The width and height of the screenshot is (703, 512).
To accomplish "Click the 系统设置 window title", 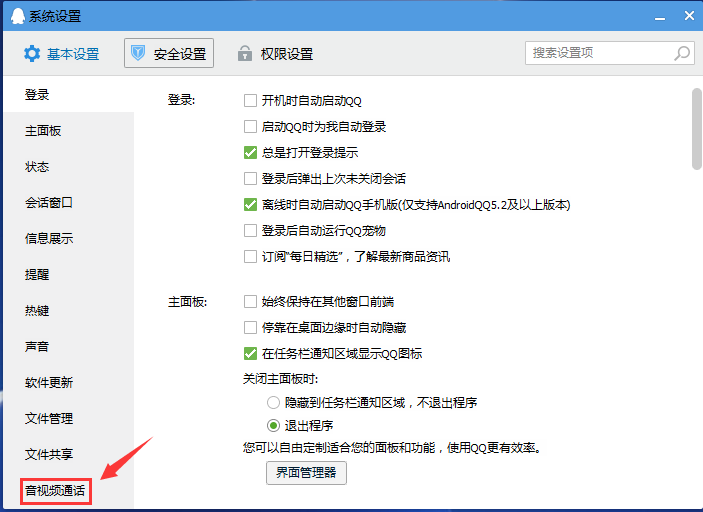I will pos(55,17).
